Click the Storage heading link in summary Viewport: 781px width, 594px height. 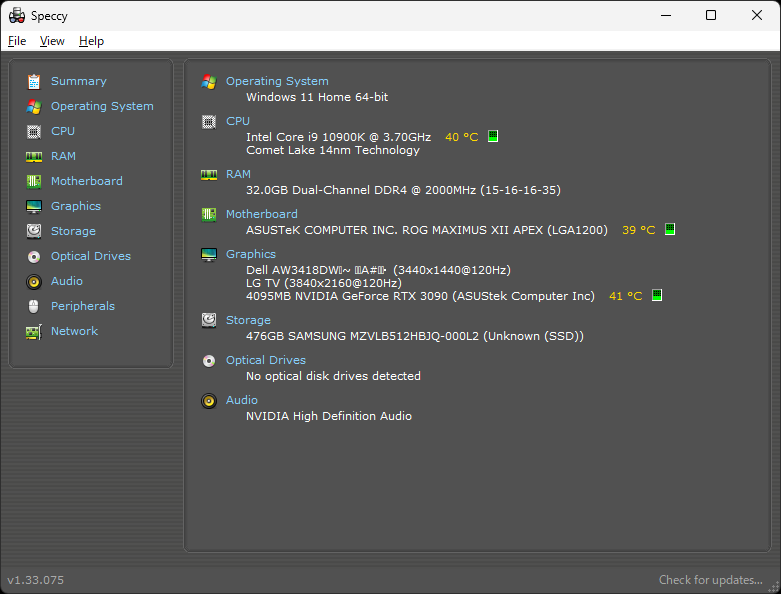point(248,320)
